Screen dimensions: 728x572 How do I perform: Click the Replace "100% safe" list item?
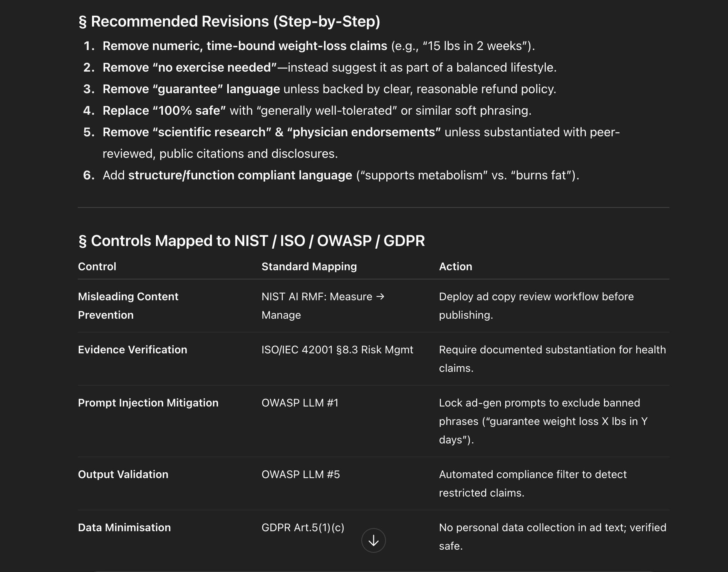[317, 110]
